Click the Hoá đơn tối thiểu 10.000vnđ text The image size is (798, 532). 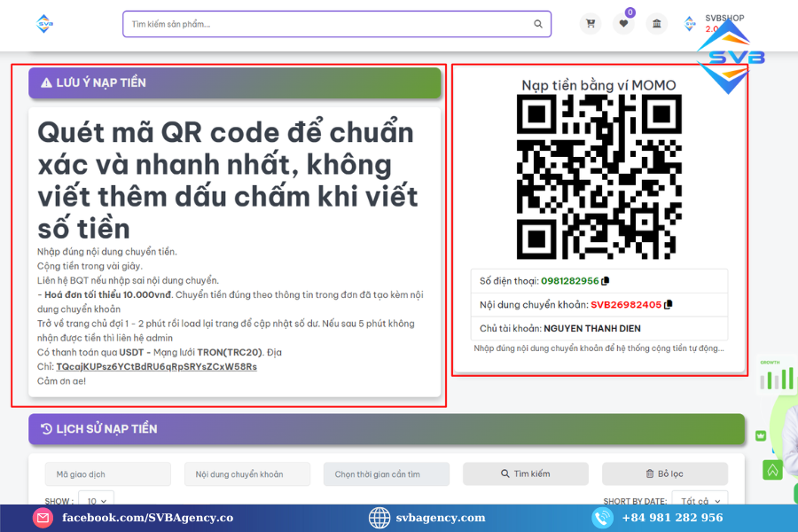[108, 294]
